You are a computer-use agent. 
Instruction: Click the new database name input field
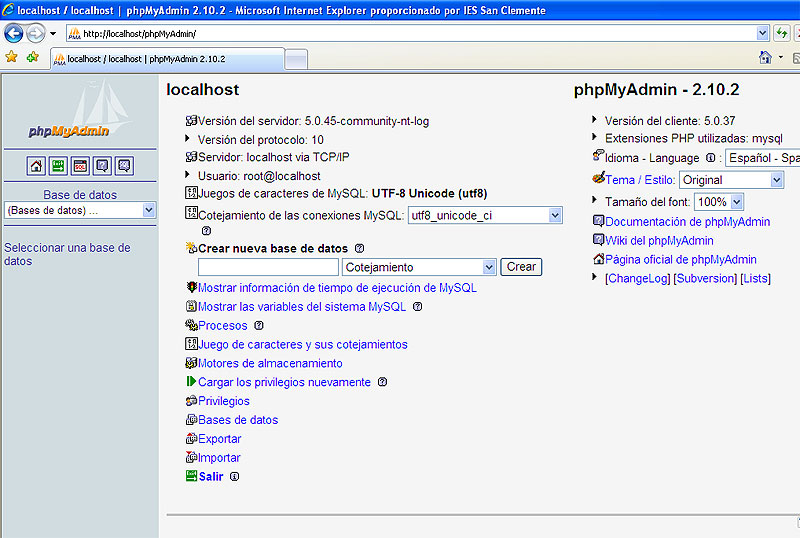[268, 267]
